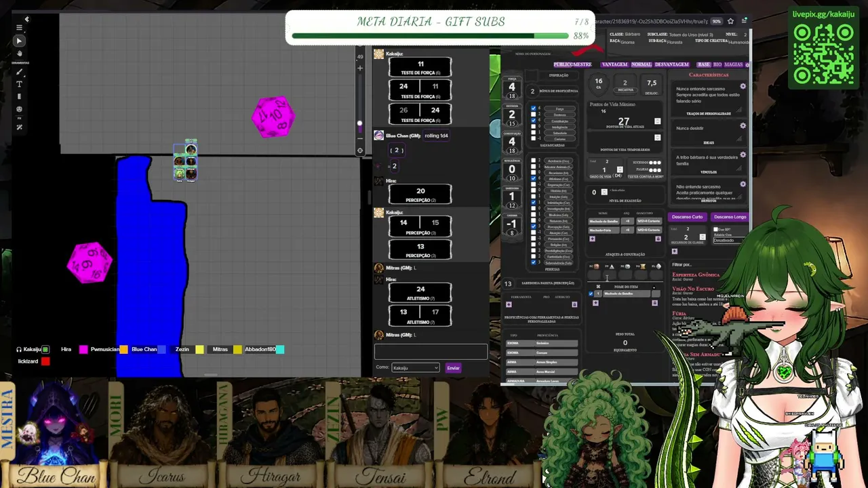
Task: Click the Força ability score box
Action: point(512,88)
